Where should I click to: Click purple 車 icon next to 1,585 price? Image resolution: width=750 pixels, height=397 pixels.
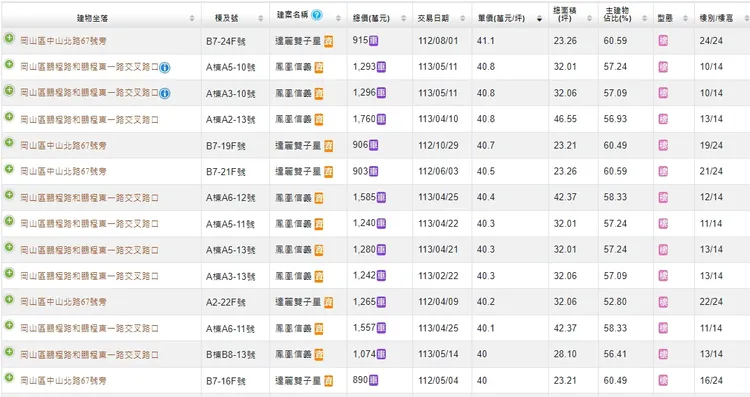pyautogui.click(x=381, y=197)
